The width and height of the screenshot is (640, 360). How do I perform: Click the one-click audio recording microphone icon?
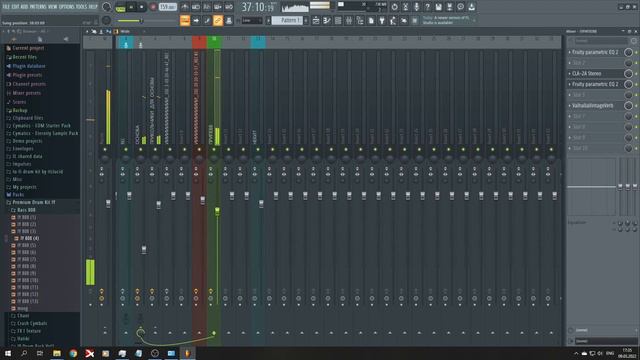click(416, 7)
